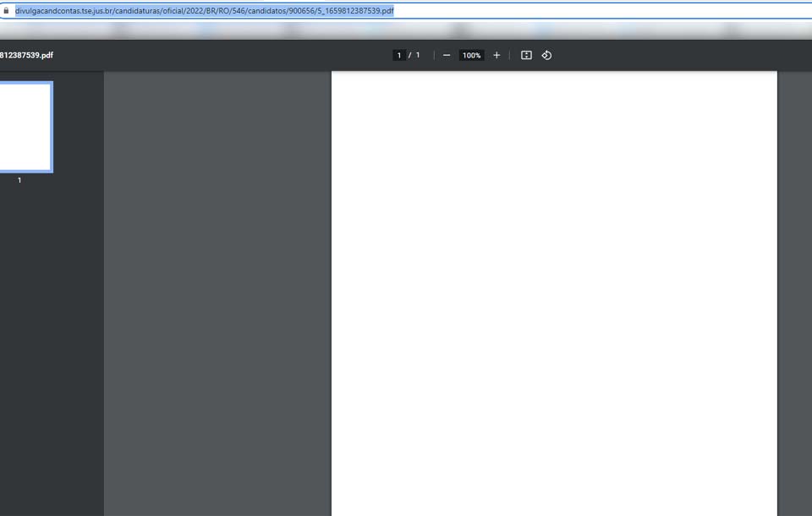Click the slash between the page numbers
This screenshot has height=516, width=812.
[409, 55]
